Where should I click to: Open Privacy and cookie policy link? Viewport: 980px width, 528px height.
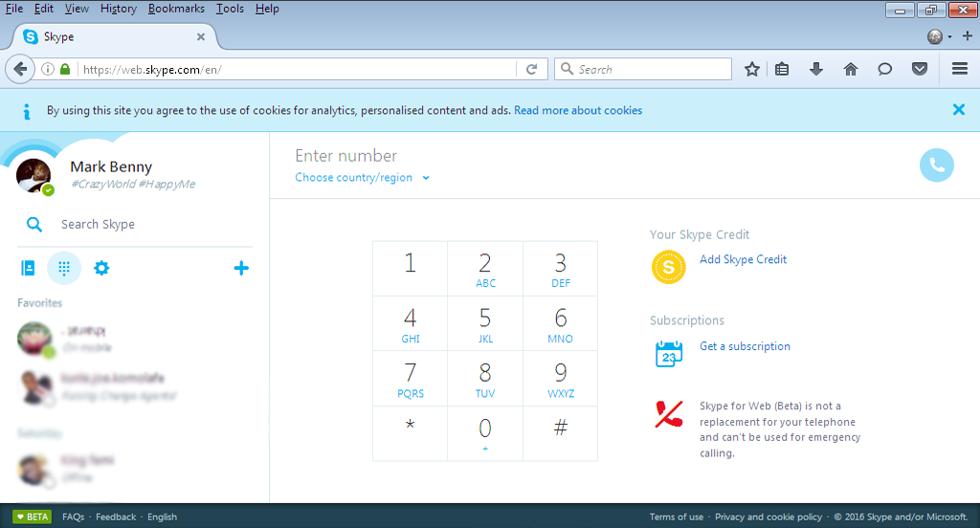(768, 517)
